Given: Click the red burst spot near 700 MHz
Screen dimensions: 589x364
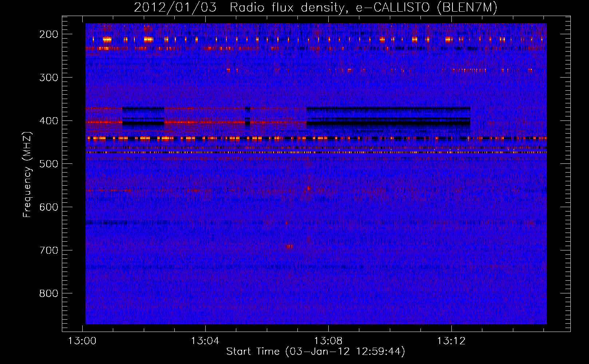Looking at the screenshot, I should 289,246.
